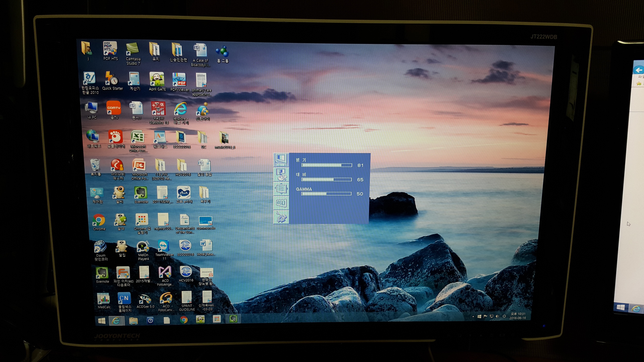The width and height of the screenshot is (644, 362).
Task: Launch the 곰TV desktop shortcut
Action: (114, 110)
